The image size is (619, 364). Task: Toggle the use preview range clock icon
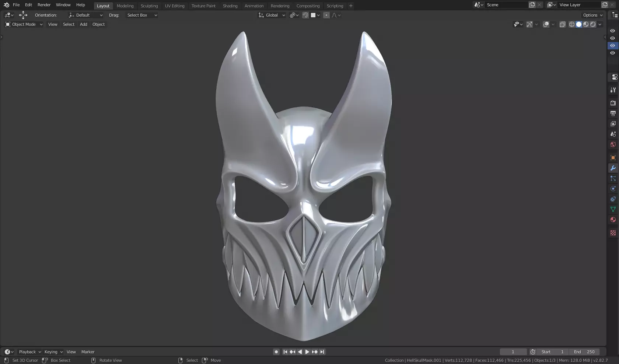tap(533, 352)
